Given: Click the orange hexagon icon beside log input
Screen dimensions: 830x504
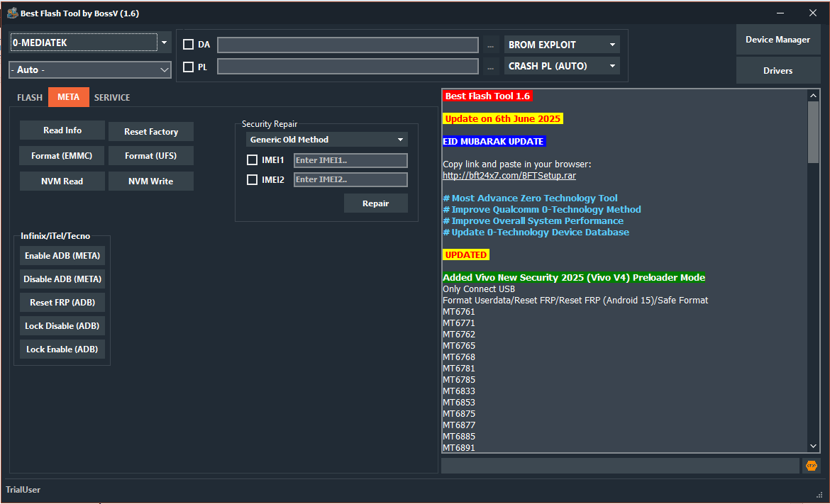Looking at the screenshot, I should click(x=812, y=466).
